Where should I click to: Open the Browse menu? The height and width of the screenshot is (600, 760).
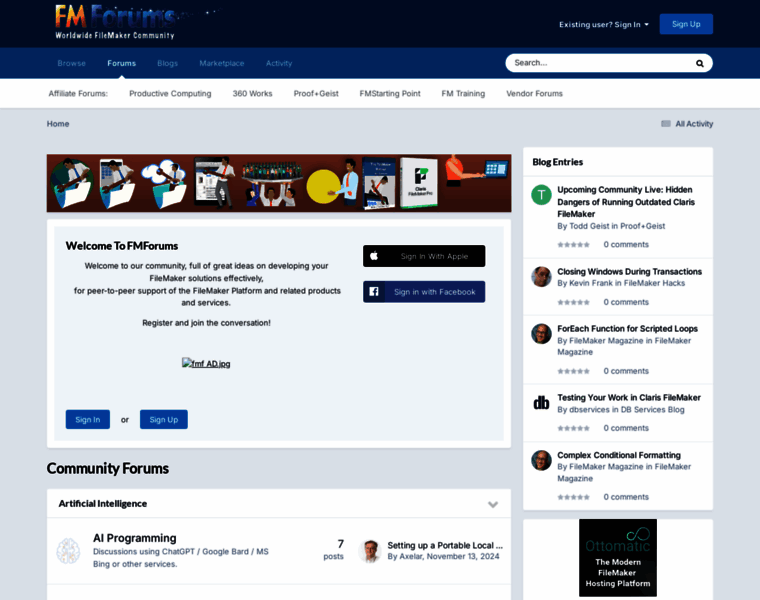point(71,63)
